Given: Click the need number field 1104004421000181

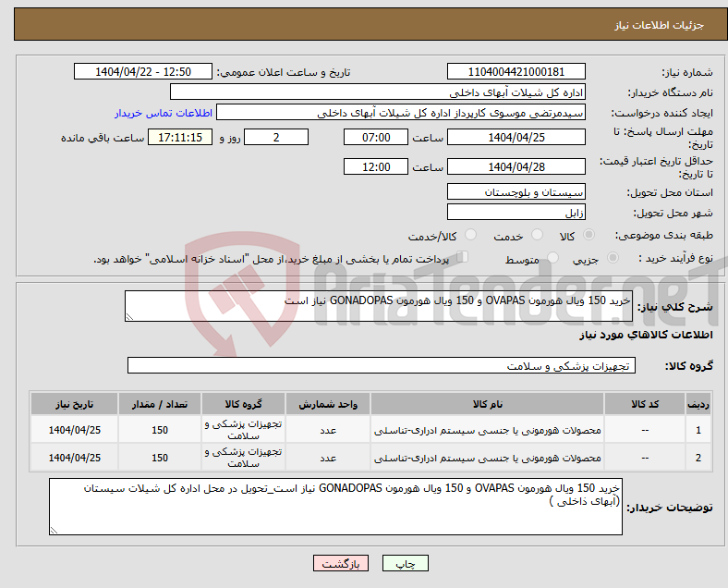Looking at the screenshot, I should click(516, 72).
